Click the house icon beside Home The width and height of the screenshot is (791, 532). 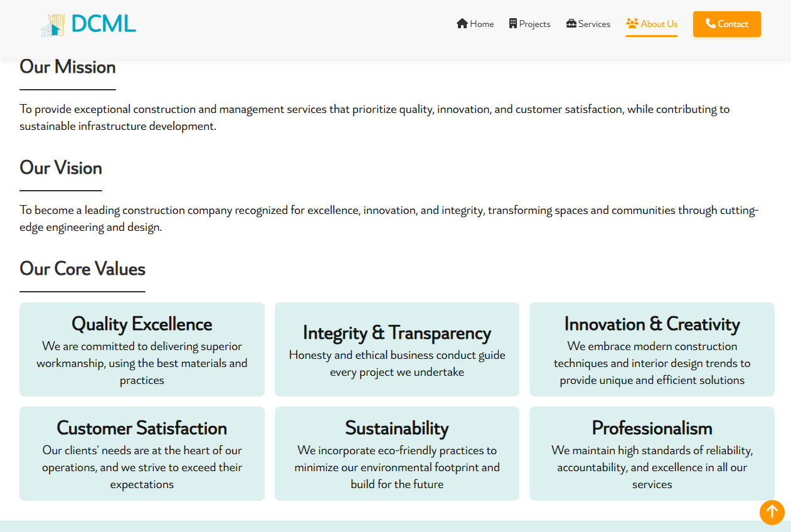tap(462, 24)
